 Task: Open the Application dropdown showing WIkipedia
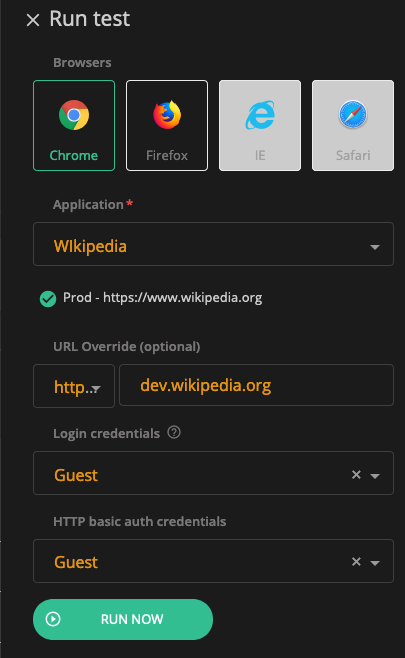[213, 244]
